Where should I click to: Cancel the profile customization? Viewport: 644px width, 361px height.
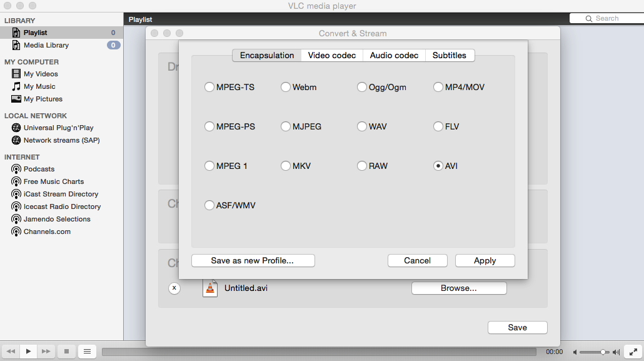tap(417, 261)
